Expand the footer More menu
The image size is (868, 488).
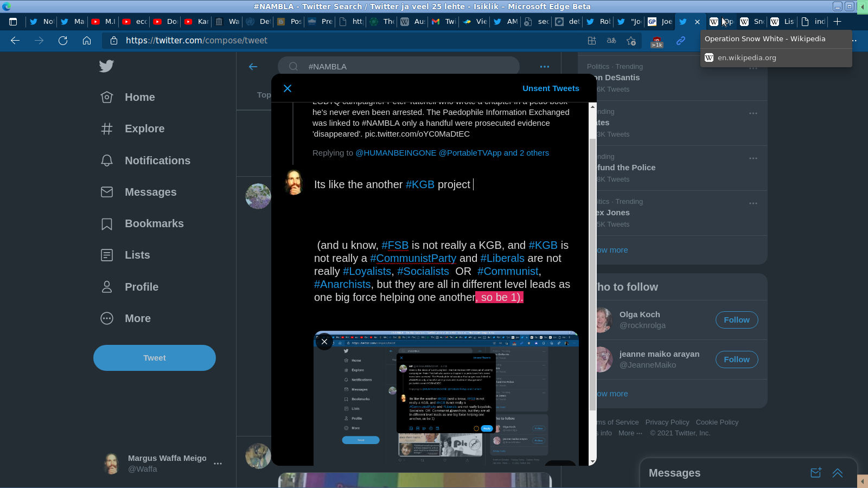pyautogui.click(x=630, y=433)
